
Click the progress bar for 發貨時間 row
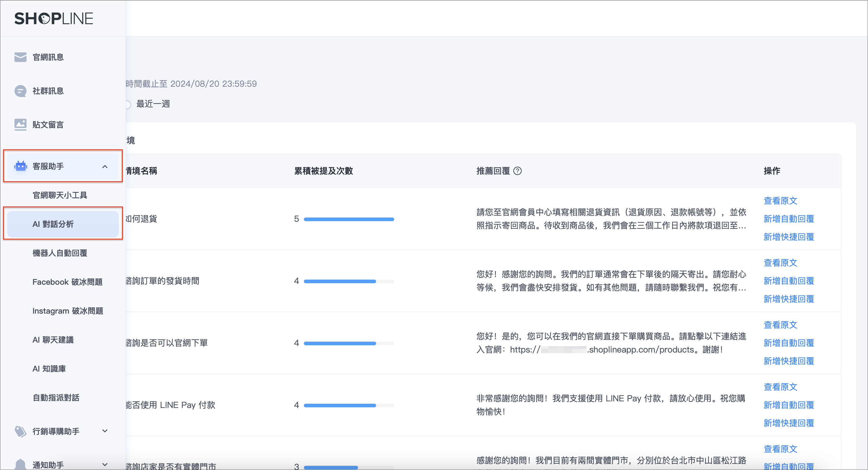click(x=349, y=281)
